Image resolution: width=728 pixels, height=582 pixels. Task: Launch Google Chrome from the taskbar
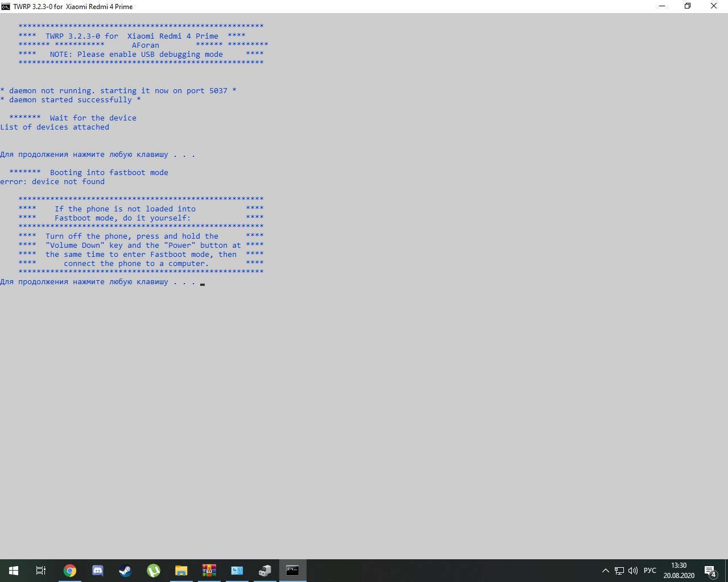(70, 571)
